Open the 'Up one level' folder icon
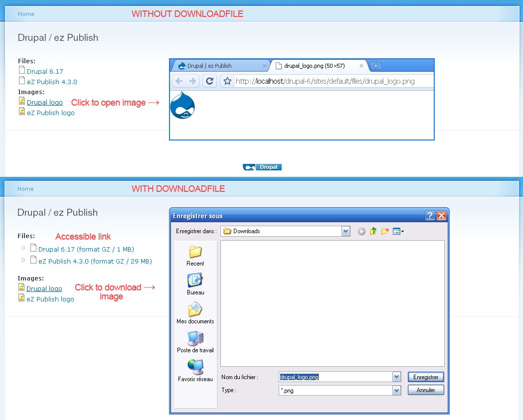This screenshot has height=420, width=523. point(373,231)
